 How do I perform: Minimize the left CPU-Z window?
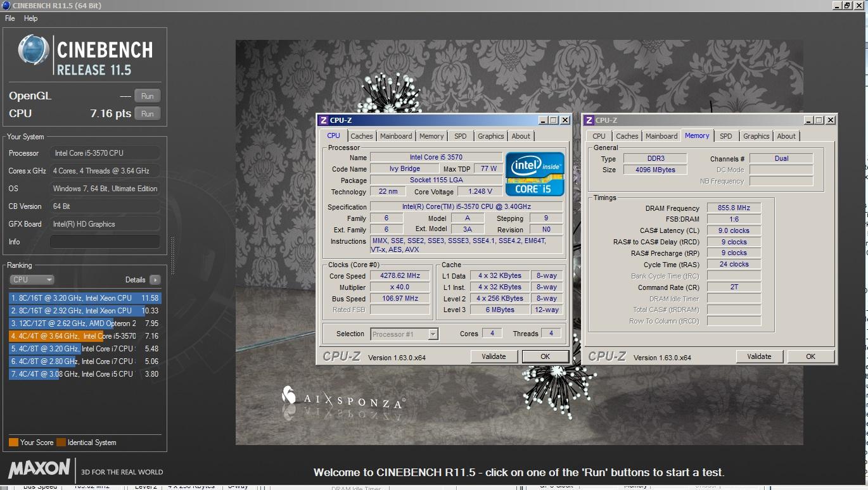[544, 120]
